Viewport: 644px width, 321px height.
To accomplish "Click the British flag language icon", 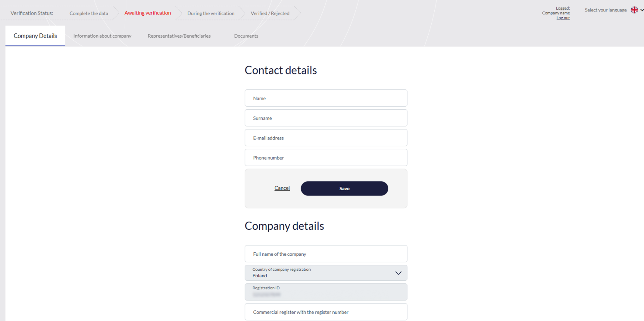I will coord(634,10).
